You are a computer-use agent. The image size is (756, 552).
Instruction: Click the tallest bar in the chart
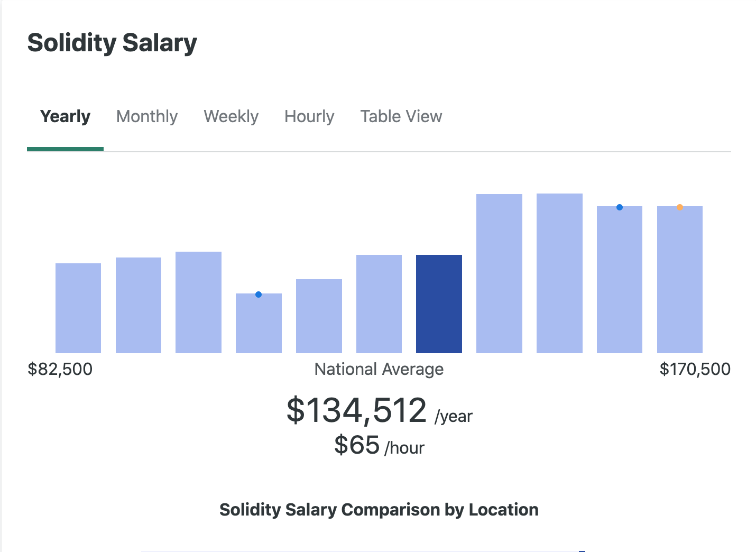click(559, 273)
